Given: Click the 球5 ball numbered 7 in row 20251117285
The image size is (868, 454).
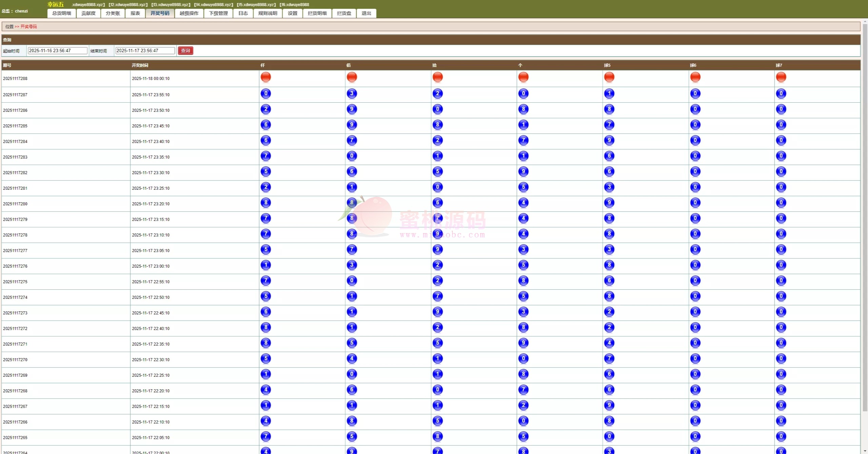Looking at the screenshot, I should point(609,125).
